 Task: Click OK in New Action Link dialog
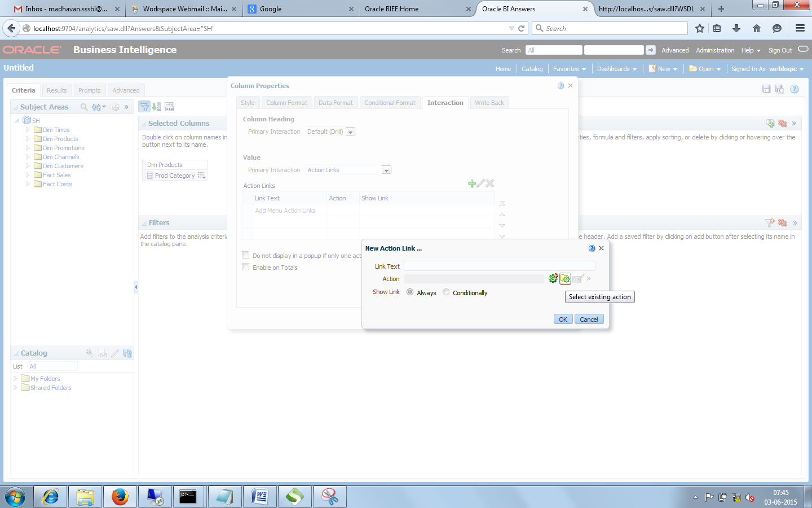tap(563, 319)
